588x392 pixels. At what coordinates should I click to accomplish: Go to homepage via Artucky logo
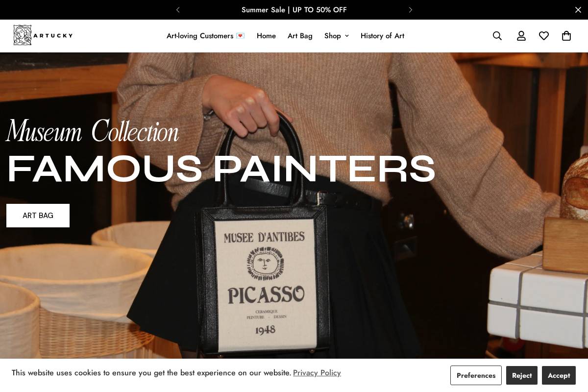(43, 35)
